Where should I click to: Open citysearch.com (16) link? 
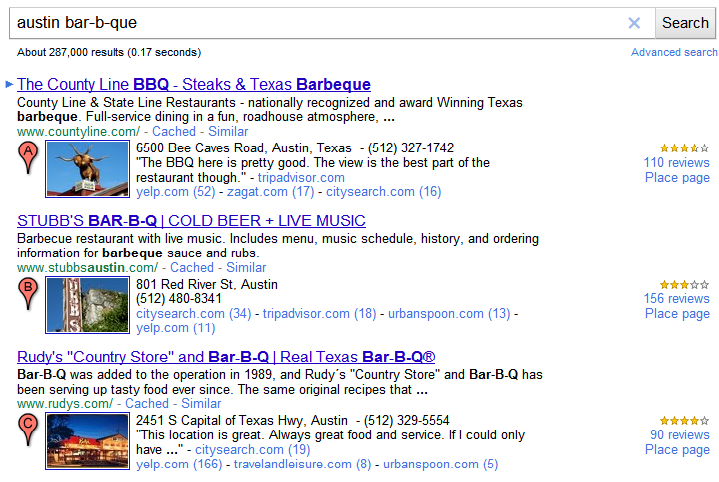[383, 192]
